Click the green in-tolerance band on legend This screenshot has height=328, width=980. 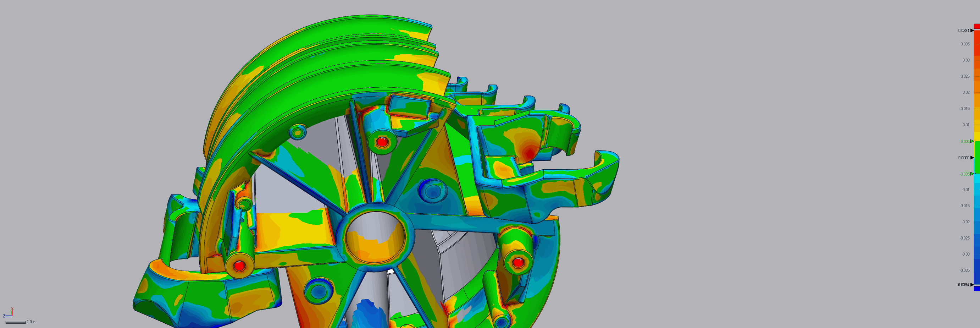point(976,157)
